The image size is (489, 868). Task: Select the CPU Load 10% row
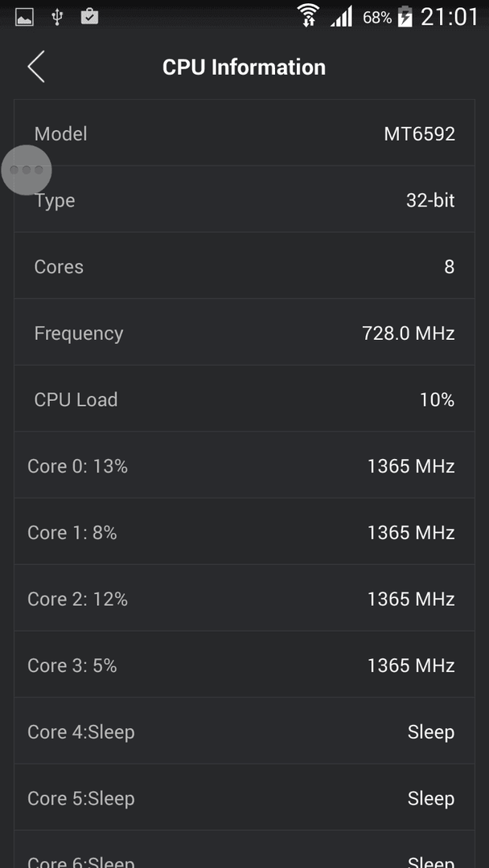coord(244,399)
